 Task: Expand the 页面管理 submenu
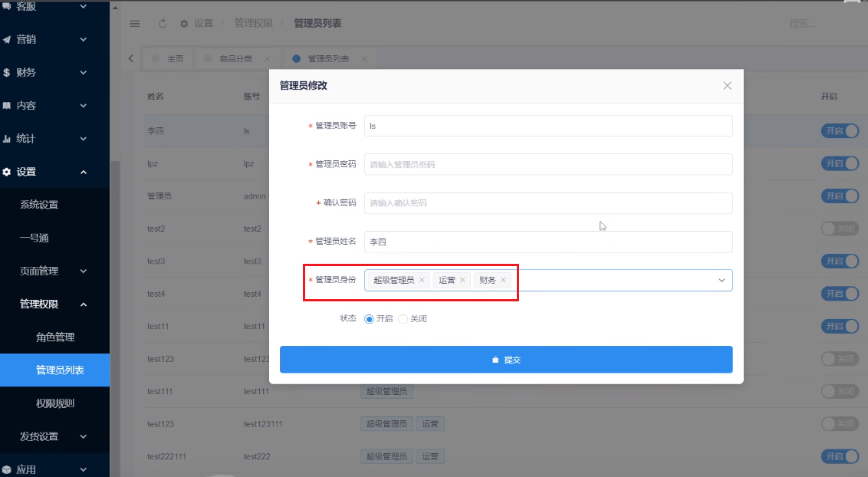[84, 271]
